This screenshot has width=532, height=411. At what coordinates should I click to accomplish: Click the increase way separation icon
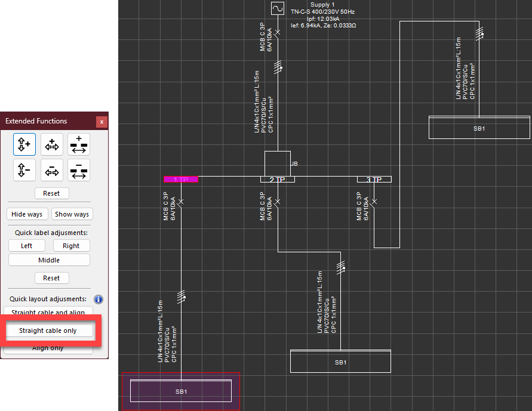point(79,144)
